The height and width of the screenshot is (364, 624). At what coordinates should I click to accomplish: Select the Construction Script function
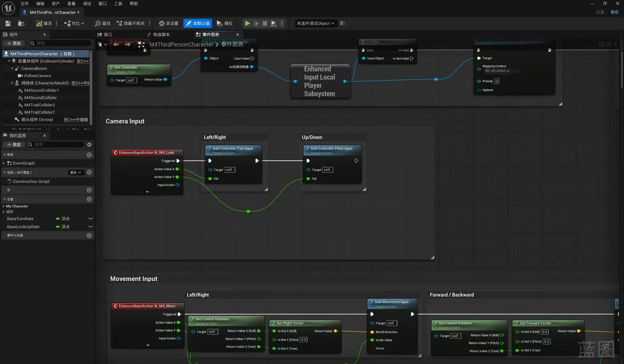click(x=31, y=182)
